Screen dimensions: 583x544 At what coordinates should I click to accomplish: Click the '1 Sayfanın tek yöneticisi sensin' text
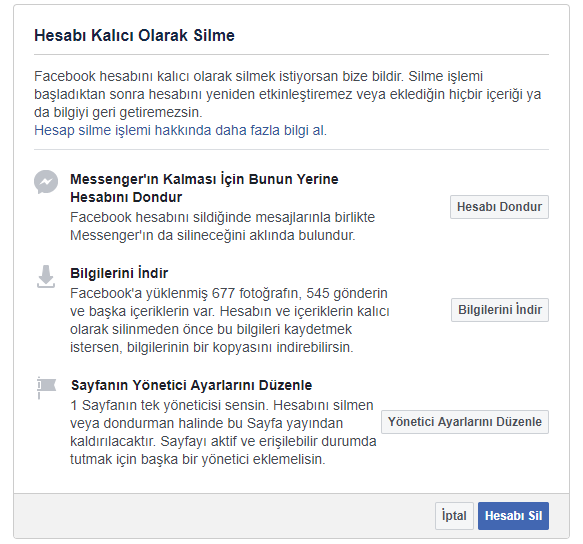[222, 405]
